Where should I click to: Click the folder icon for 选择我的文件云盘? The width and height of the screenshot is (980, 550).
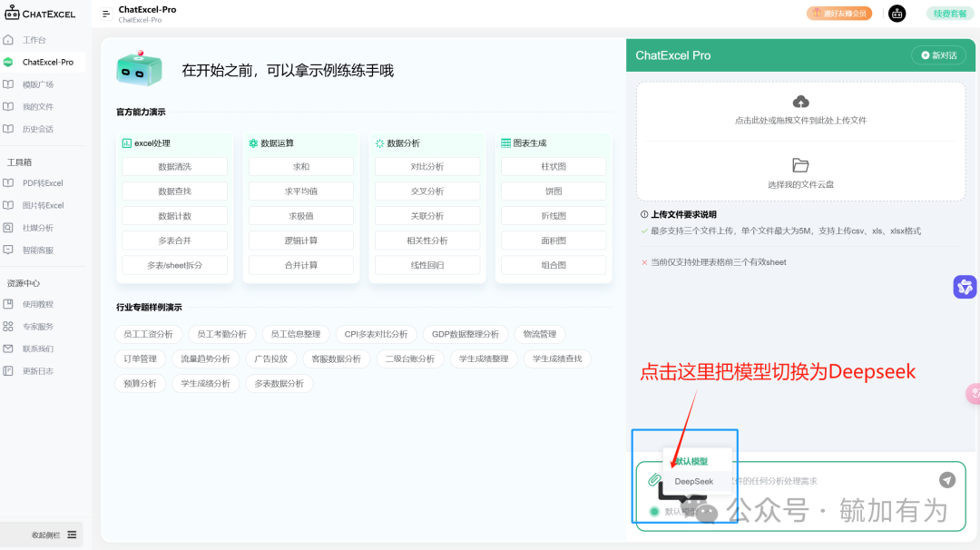point(800,165)
